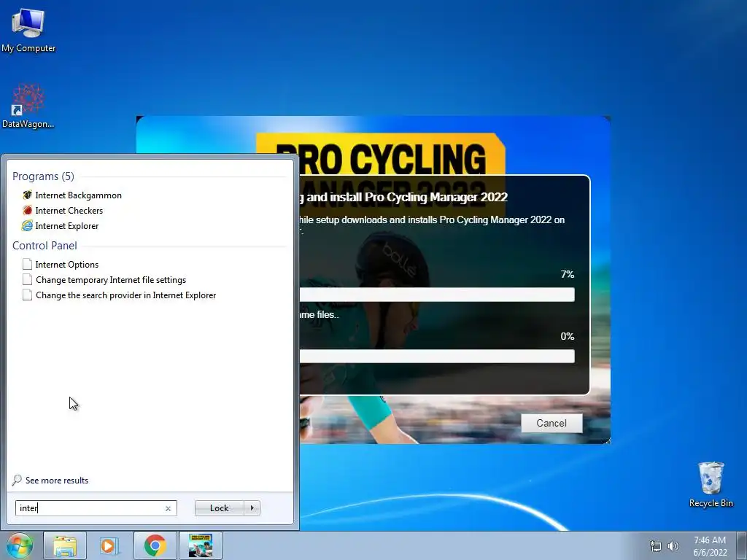Open Windows Explorer from the taskbar
This screenshot has height=560, width=747.
pyautogui.click(x=65, y=545)
